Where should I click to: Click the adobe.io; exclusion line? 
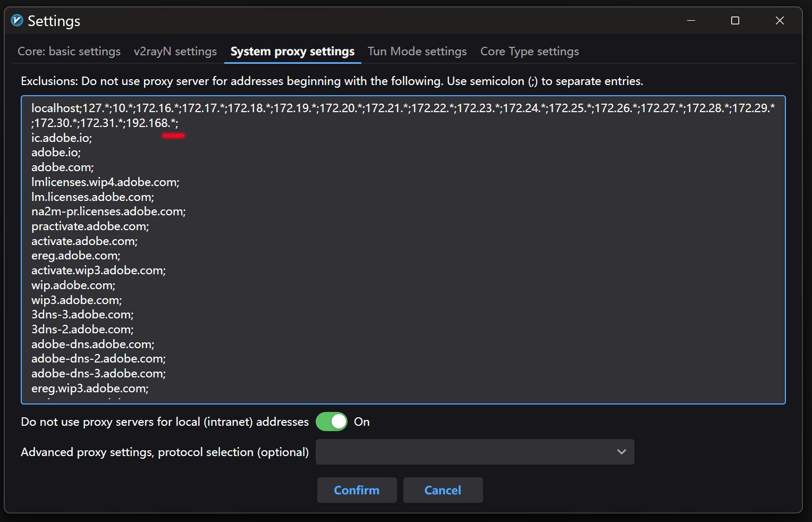(x=56, y=152)
